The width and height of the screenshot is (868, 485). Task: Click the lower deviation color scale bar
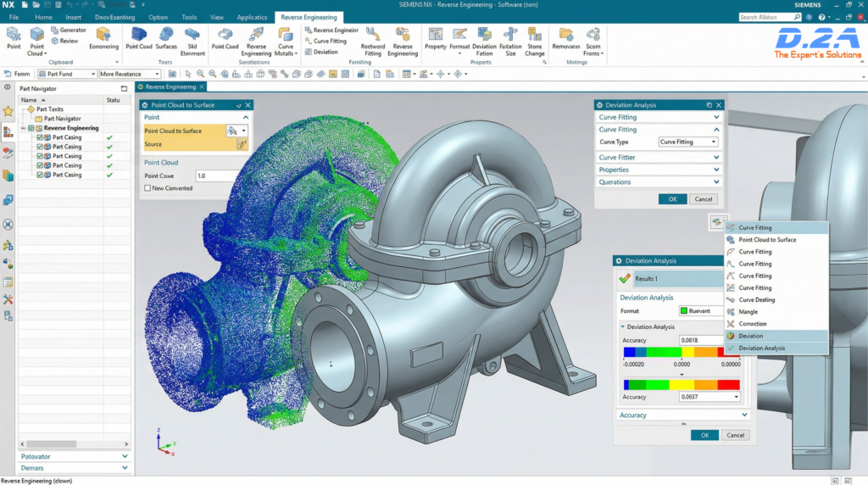point(682,385)
